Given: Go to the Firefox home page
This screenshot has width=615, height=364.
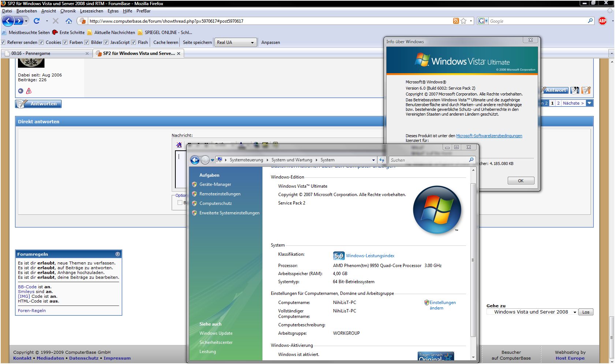Looking at the screenshot, I should point(69,21).
